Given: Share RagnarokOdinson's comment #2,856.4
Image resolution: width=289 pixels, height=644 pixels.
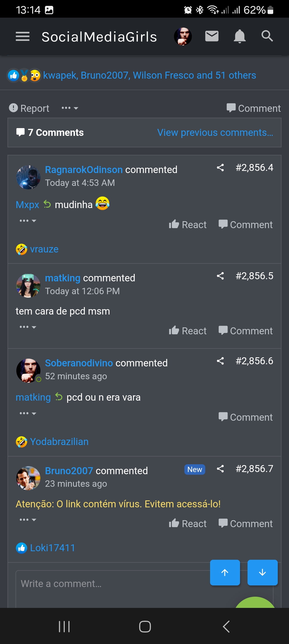Looking at the screenshot, I should pos(220,168).
